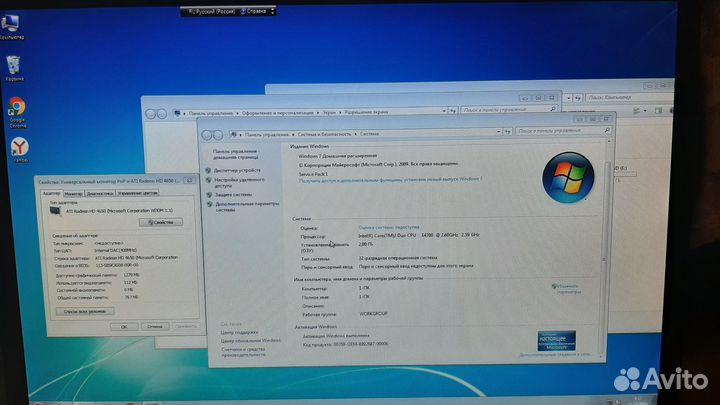Confirm the adapter dialog with OK
This screenshot has width=720, height=405.
[x=124, y=326]
